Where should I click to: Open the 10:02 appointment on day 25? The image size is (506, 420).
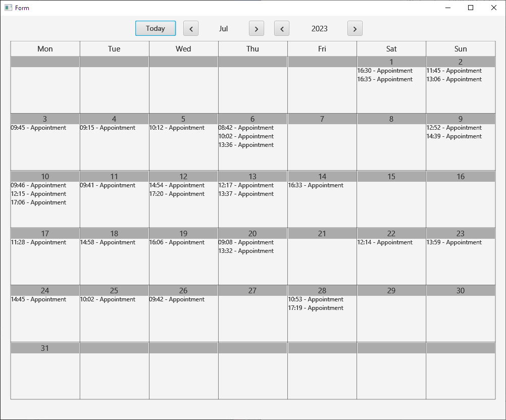coord(108,299)
